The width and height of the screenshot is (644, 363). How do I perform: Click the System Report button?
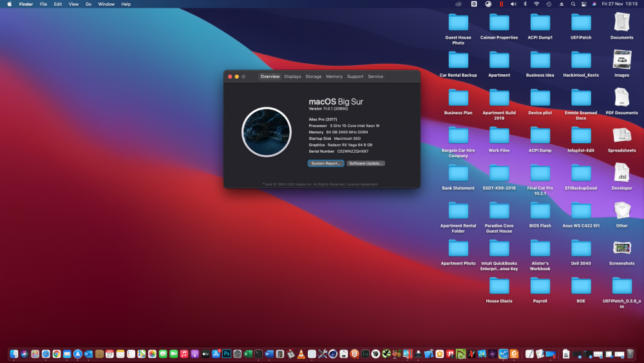click(x=326, y=163)
